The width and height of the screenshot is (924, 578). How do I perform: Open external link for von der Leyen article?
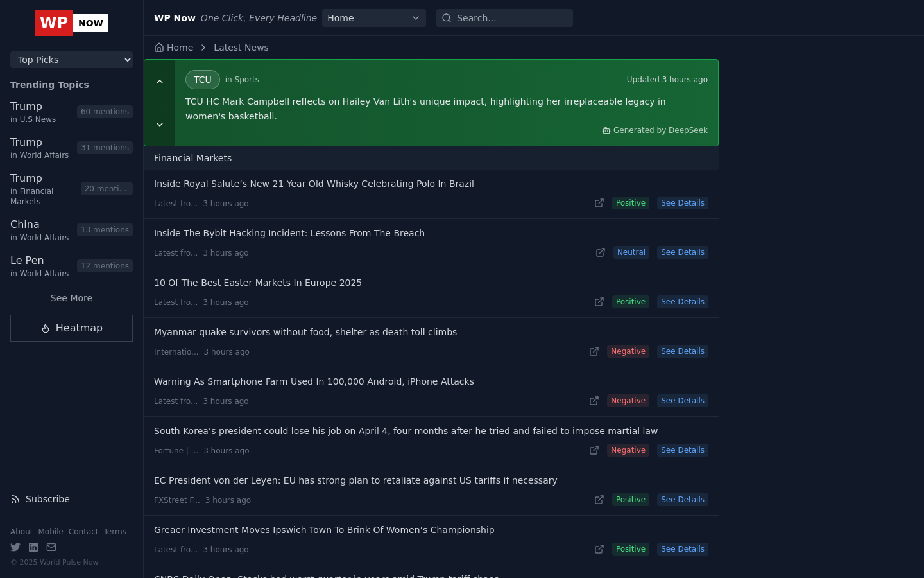pos(599,500)
